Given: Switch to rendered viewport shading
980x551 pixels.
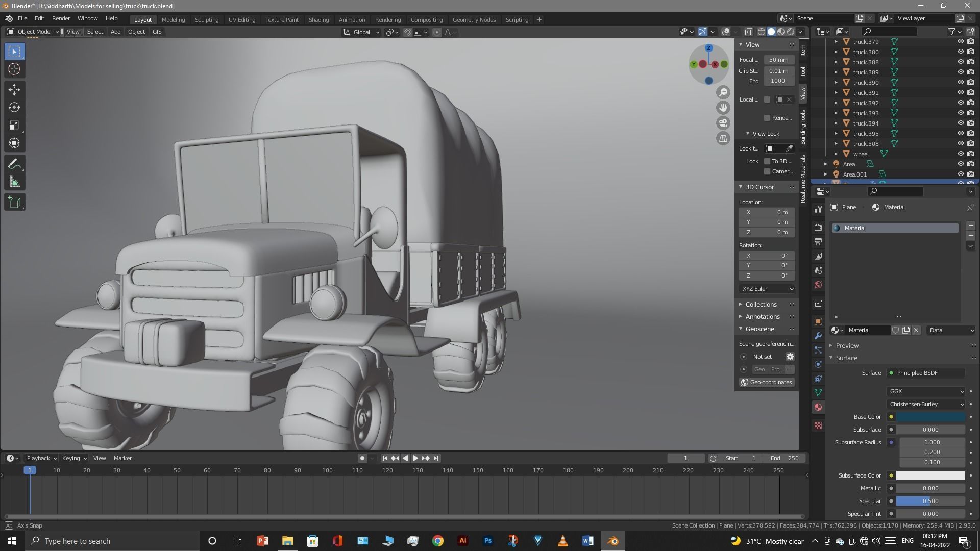Looking at the screenshot, I should tap(791, 32).
